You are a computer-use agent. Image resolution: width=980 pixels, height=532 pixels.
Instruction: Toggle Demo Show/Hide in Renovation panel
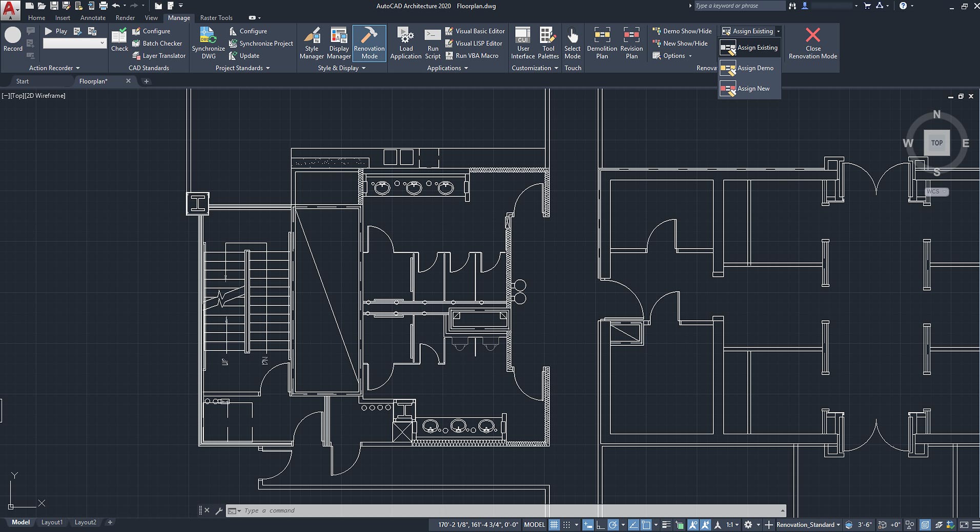coord(682,31)
